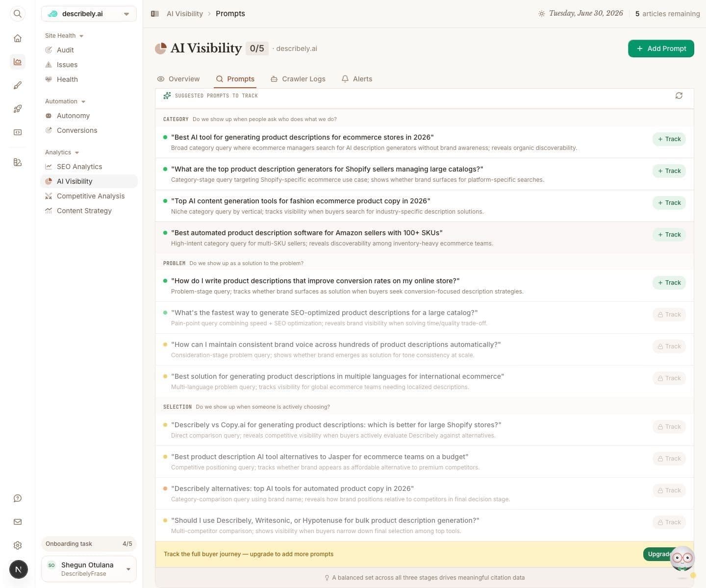
Task: Open Conversions in the sidebar
Action: [89, 130]
